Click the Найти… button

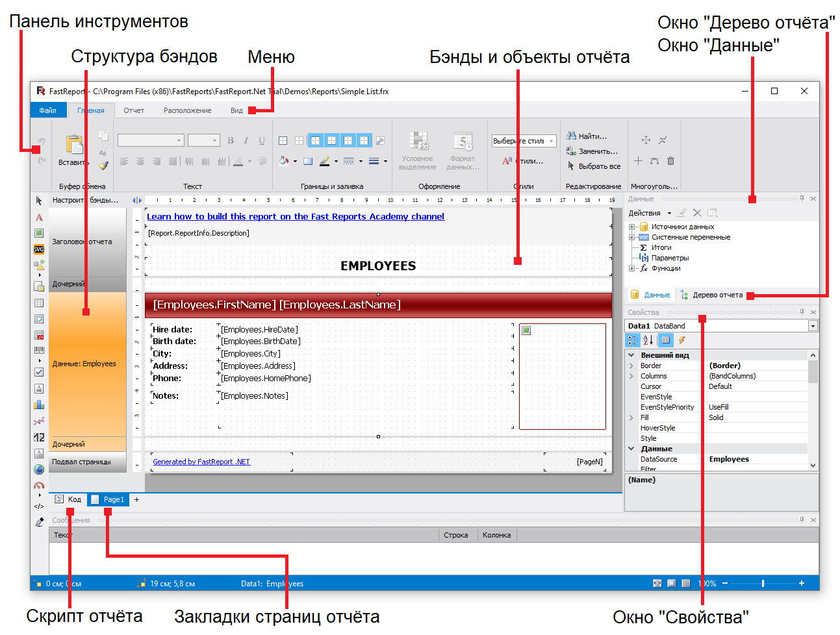(x=587, y=136)
